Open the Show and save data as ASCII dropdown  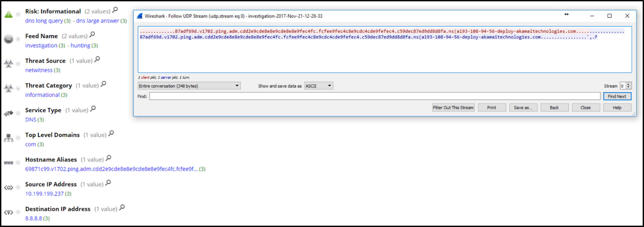[318, 86]
